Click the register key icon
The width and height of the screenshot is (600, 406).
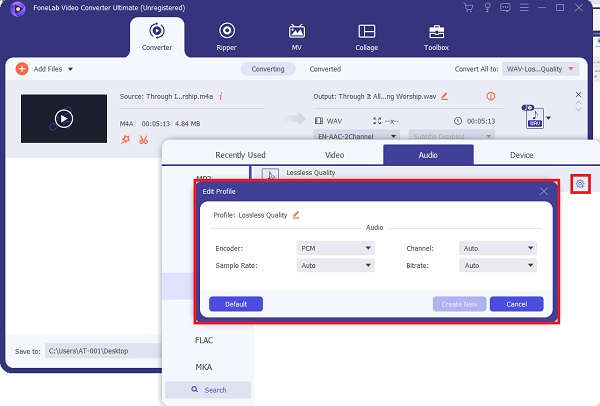[x=487, y=7]
